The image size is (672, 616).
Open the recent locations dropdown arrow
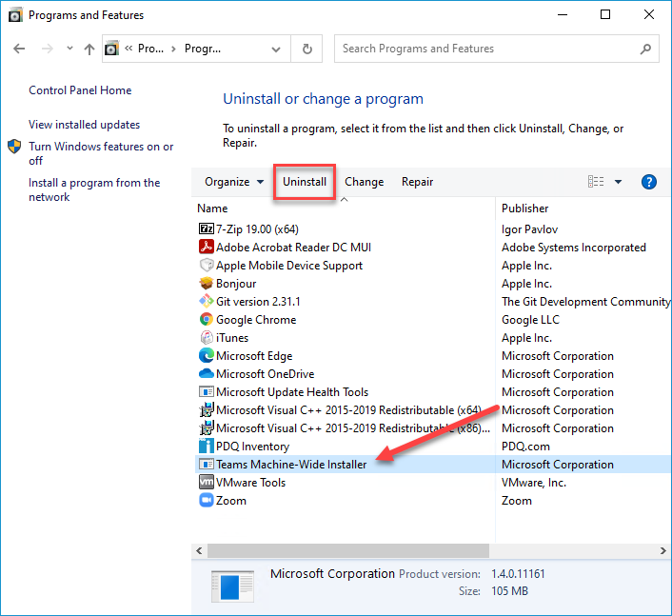[69, 49]
